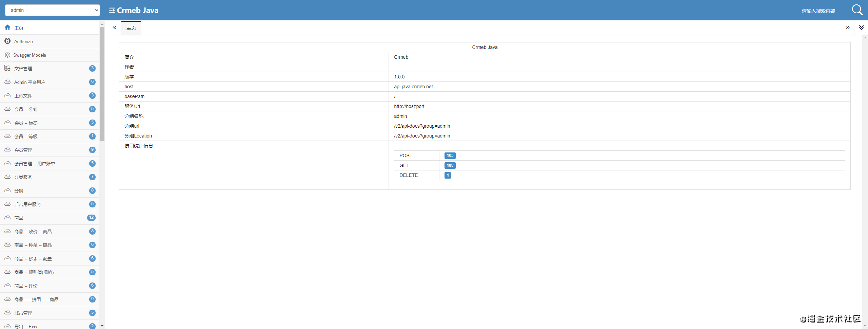Click the POST count badge 103

click(x=450, y=156)
